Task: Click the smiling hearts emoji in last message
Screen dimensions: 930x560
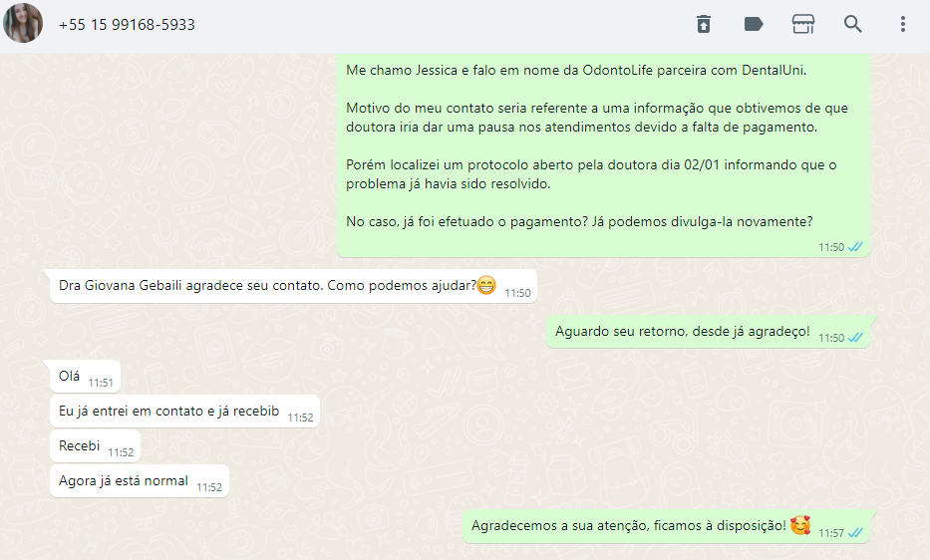Action: click(800, 525)
